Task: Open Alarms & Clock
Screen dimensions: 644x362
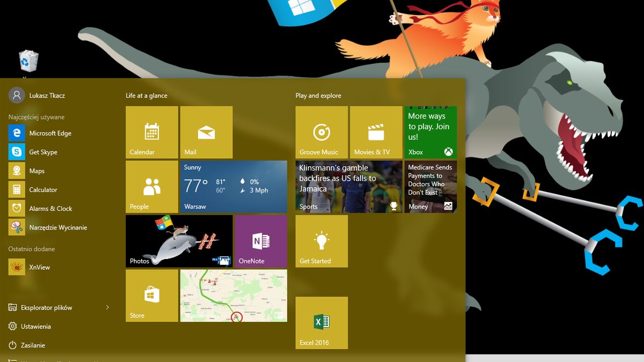Action: tap(59, 208)
